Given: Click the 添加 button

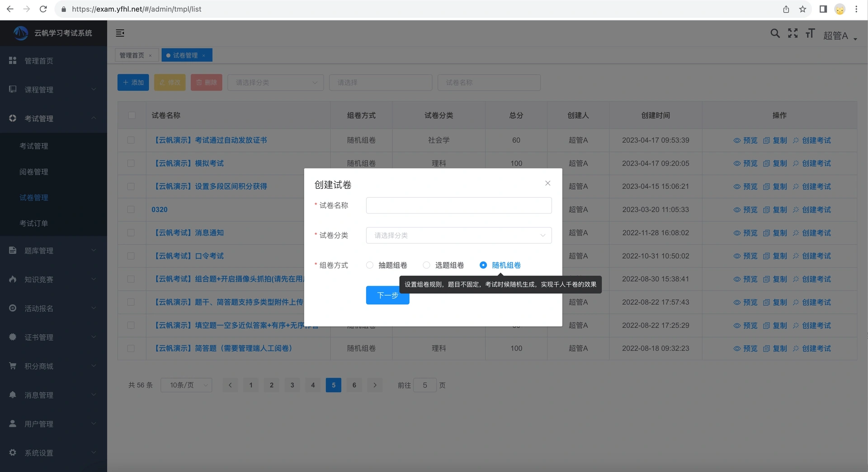Looking at the screenshot, I should pyautogui.click(x=133, y=83).
